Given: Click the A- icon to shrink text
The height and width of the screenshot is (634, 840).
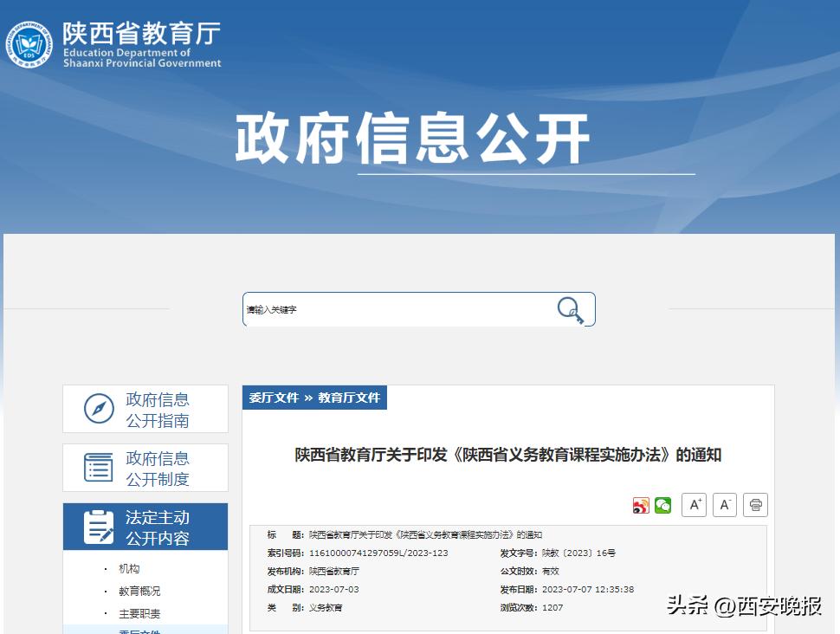Looking at the screenshot, I should 724,504.
